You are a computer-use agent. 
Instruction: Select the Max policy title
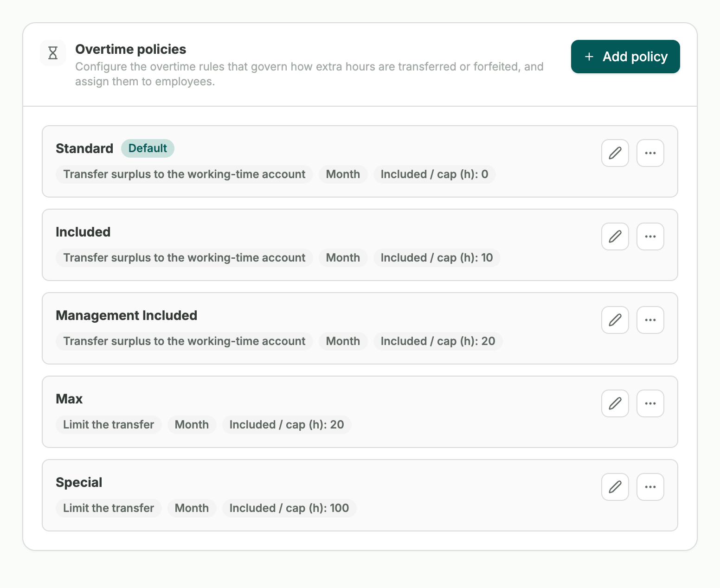(69, 399)
